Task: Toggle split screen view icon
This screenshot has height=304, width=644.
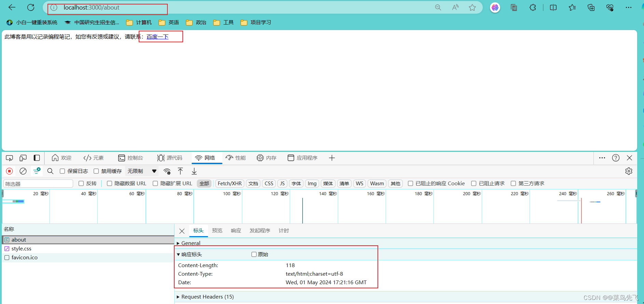Action: coord(553,8)
